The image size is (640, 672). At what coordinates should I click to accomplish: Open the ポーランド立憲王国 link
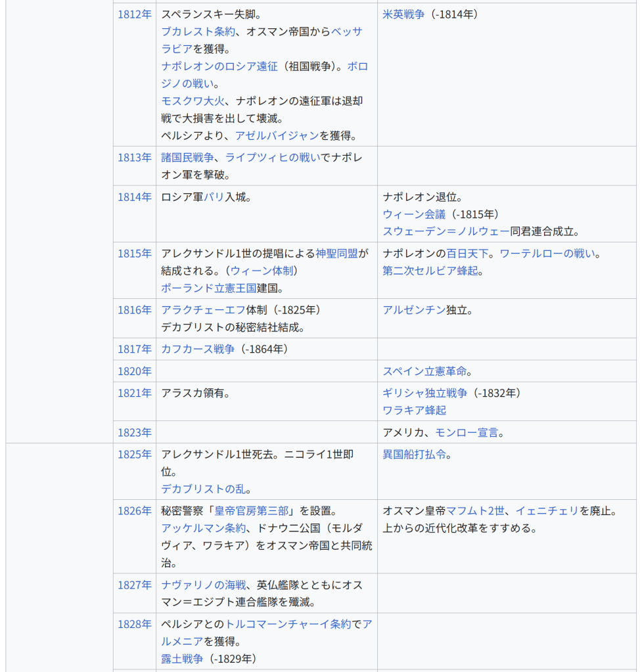tap(208, 288)
